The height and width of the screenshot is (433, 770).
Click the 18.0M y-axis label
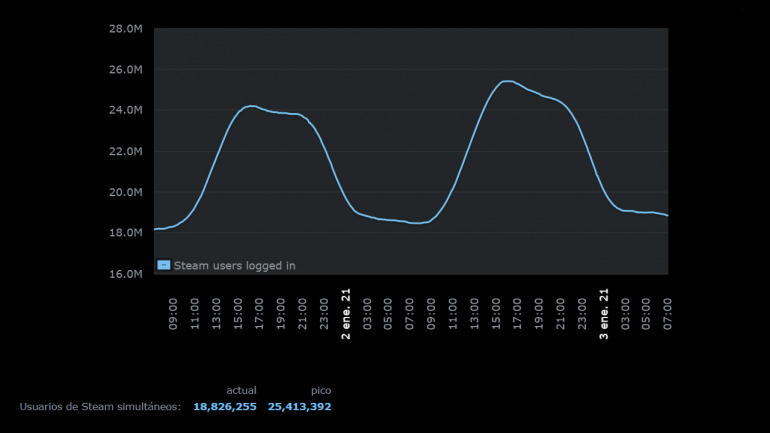click(x=127, y=233)
